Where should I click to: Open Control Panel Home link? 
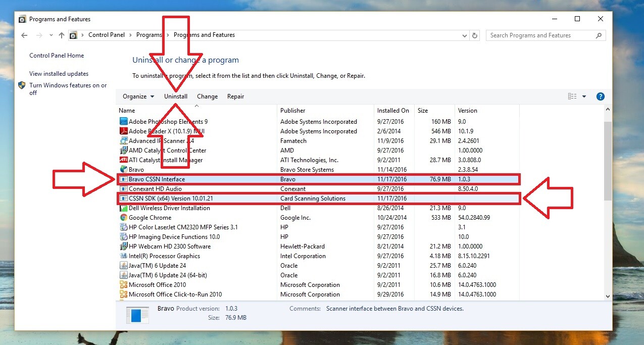point(57,56)
